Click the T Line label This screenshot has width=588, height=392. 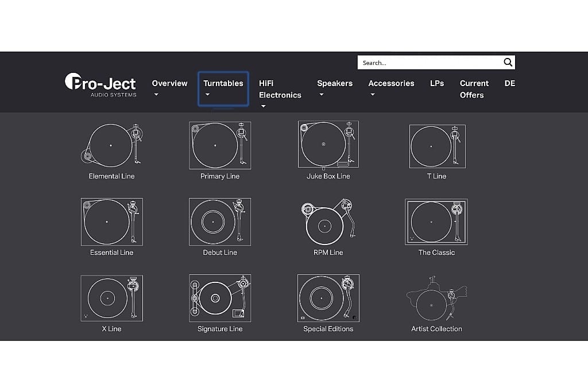pyautogui.click(x=436, y=176)
